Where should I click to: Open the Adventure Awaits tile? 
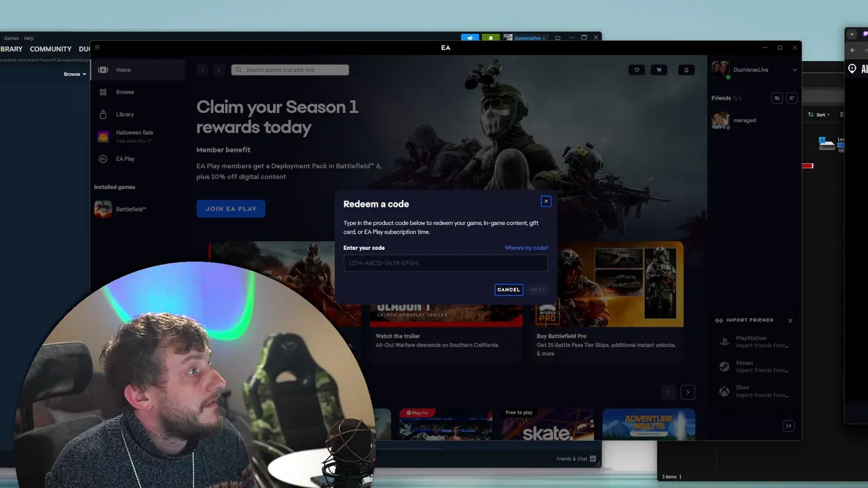(648, 424)
